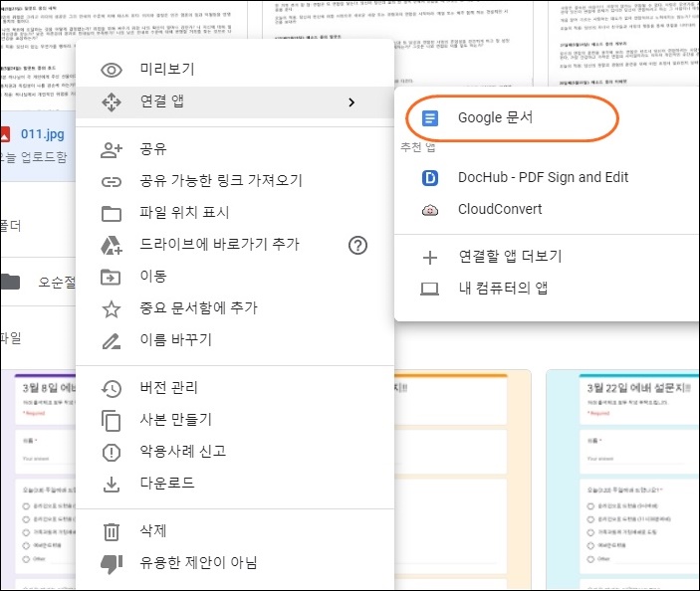Image resolution: width=700 pixels, height=591 pixels.
Task: Click the folder icon for 파일 위치 표시
Action: point(112,214)
